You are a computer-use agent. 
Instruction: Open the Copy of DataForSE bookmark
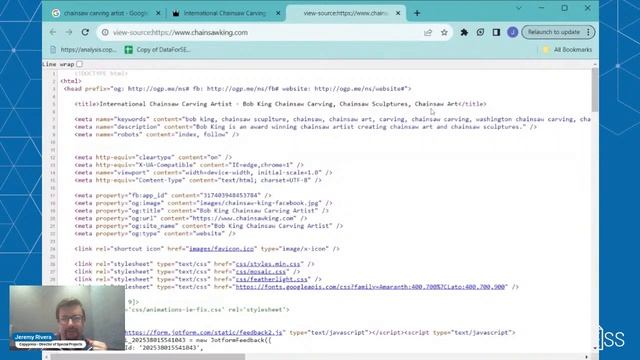coord(157,49)
